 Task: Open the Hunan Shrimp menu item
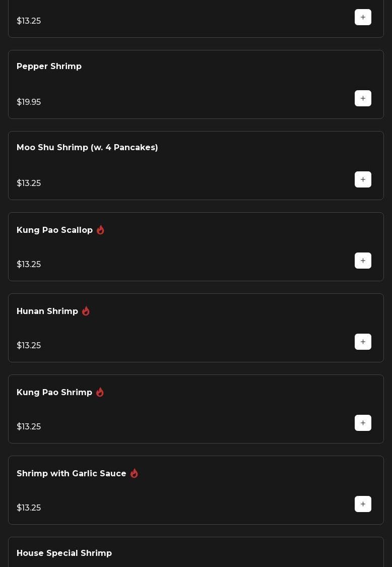[47, 311]
